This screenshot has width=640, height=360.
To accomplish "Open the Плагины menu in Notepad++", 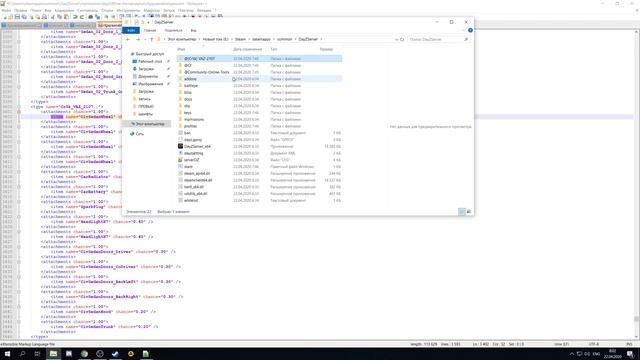I will 186,10.
